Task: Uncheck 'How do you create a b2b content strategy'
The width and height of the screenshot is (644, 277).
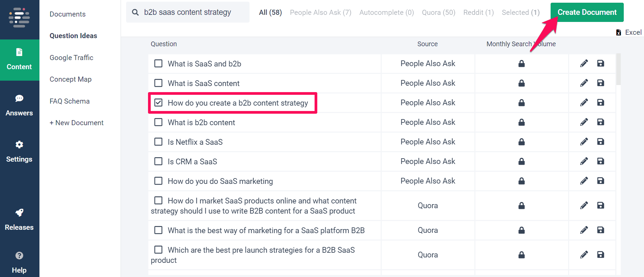Action: coord(158,103)
